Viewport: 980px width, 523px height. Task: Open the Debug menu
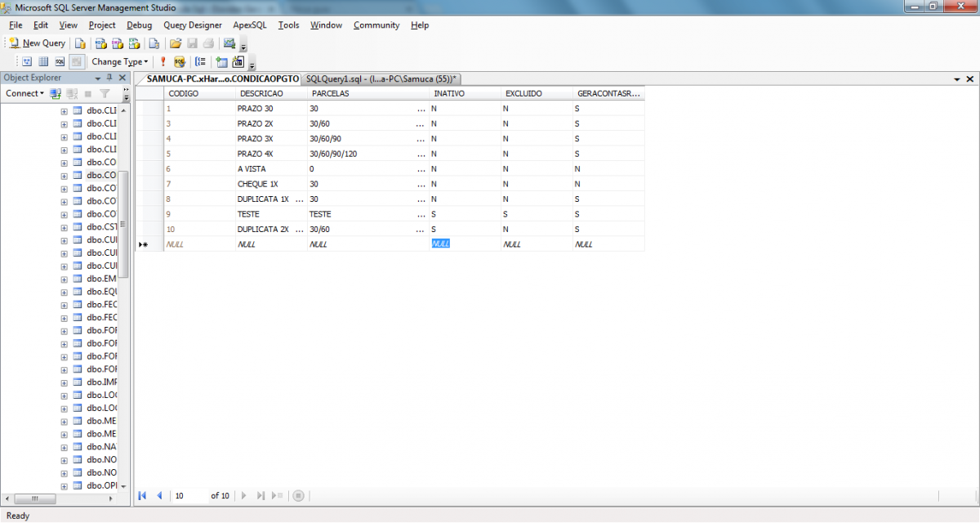(x=139, y=25)
